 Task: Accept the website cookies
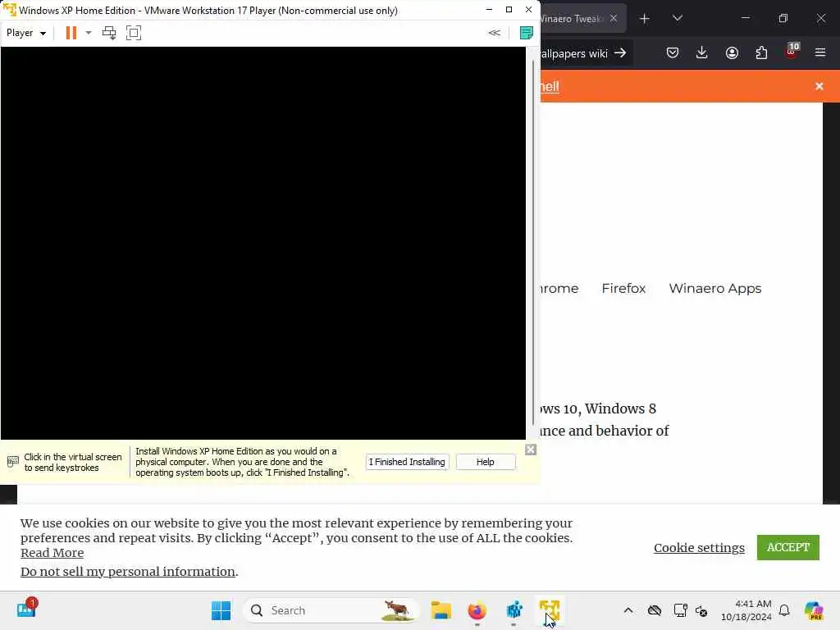point(788,547)
